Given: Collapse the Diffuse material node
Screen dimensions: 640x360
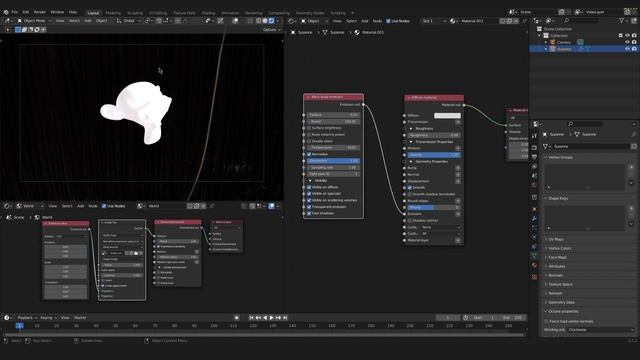Looking at the screenshot, I should point(409,98).
